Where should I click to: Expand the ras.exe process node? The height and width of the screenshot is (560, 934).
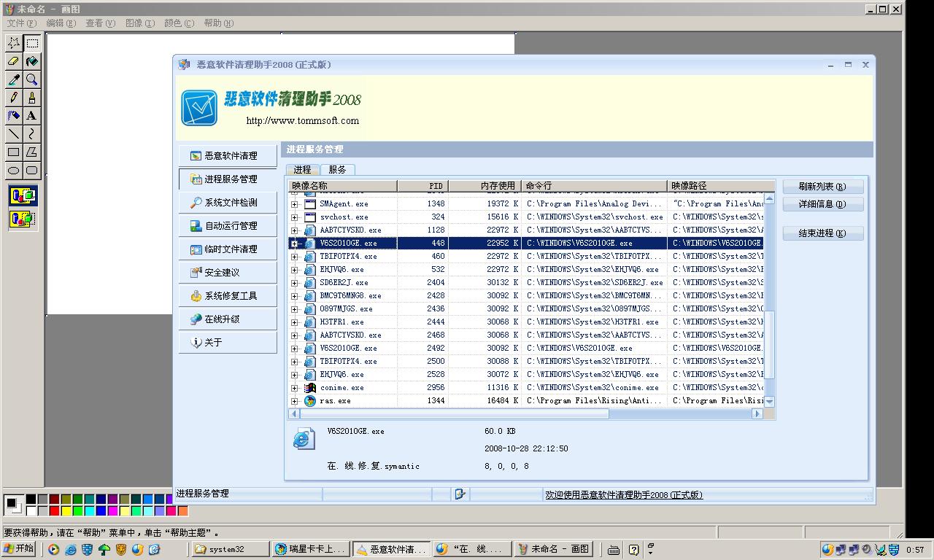click(295, 401)
